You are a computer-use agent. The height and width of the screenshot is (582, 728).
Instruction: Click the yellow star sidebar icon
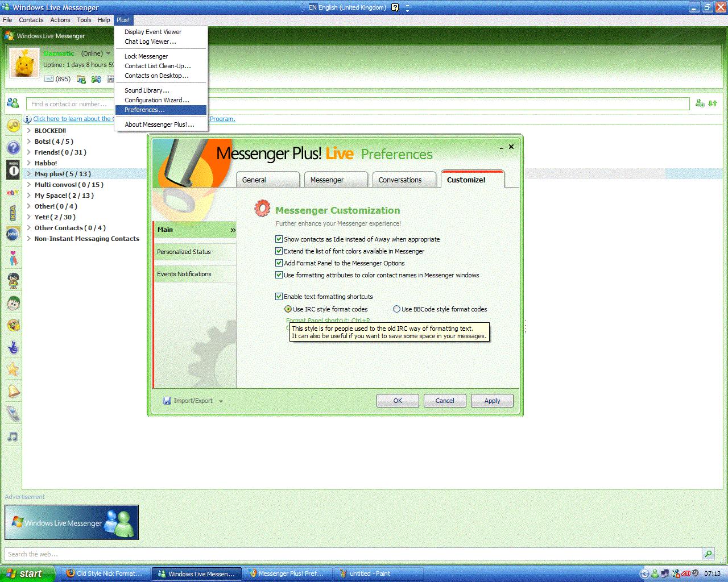click(13, 370)
